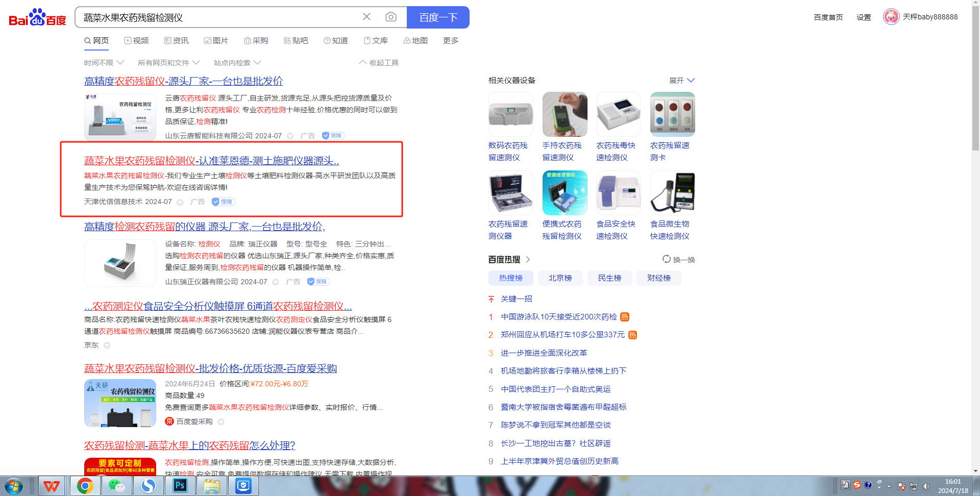The width and height of the screenshot is (980, 496).
Task: Clear the search box with X icon
Action: (366, 17)
